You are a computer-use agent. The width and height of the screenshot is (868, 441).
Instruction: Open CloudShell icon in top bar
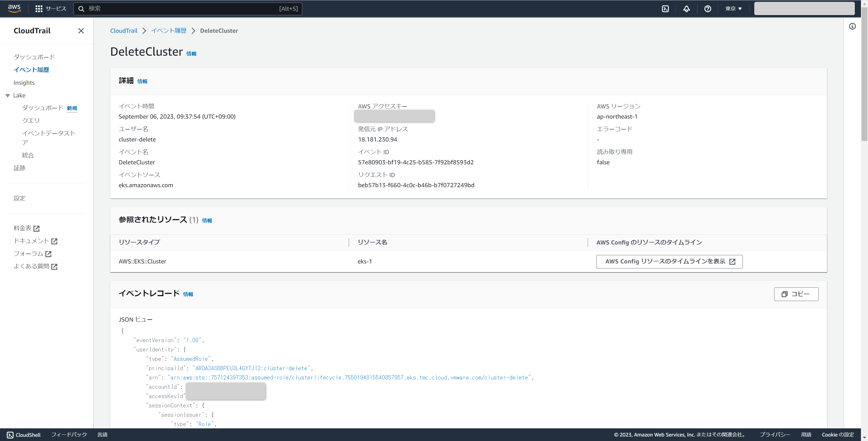tap(665, 9)
